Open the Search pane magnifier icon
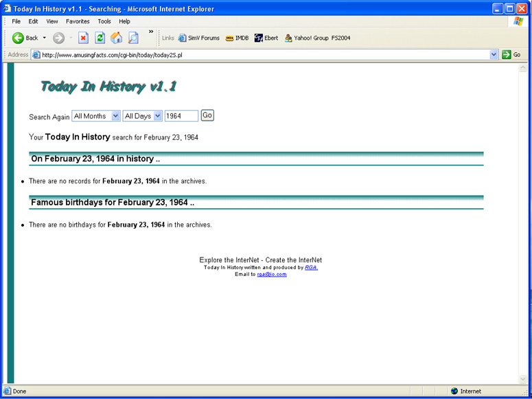This screenshot has height=399, width=532. [x=133, y=38]
